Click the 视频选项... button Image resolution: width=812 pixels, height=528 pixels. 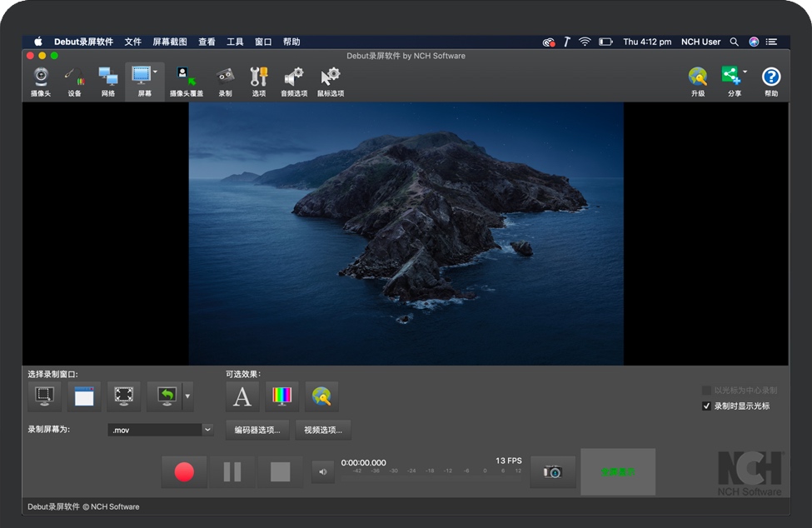[x=323, y=430]
